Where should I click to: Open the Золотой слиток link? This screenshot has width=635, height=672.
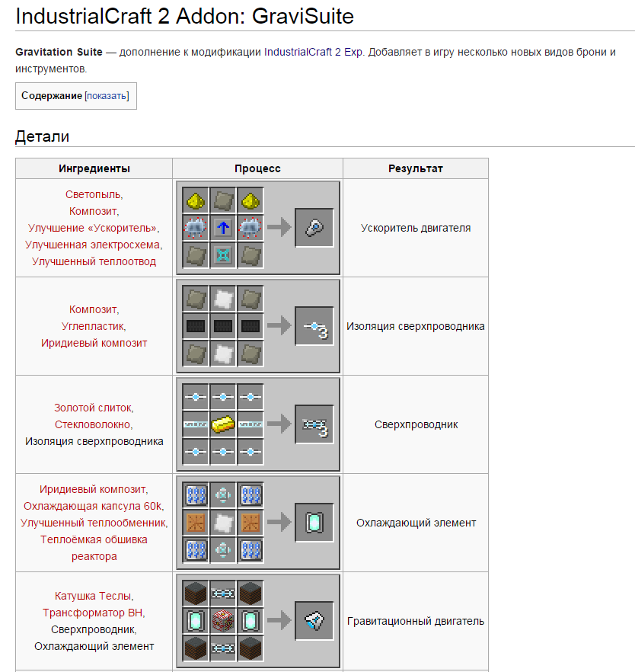click(94, 408)
